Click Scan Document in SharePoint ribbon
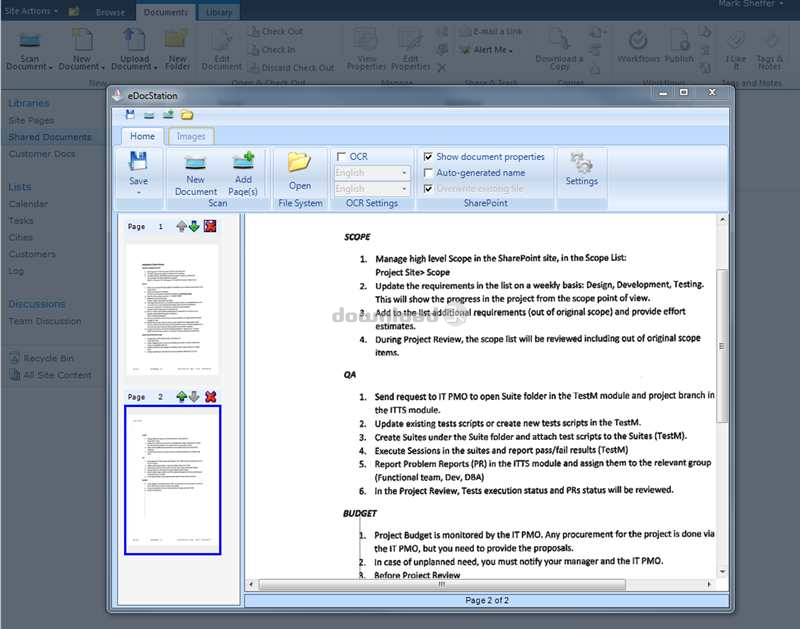This screenshot has height=629, width=800. tap(29, 51)
